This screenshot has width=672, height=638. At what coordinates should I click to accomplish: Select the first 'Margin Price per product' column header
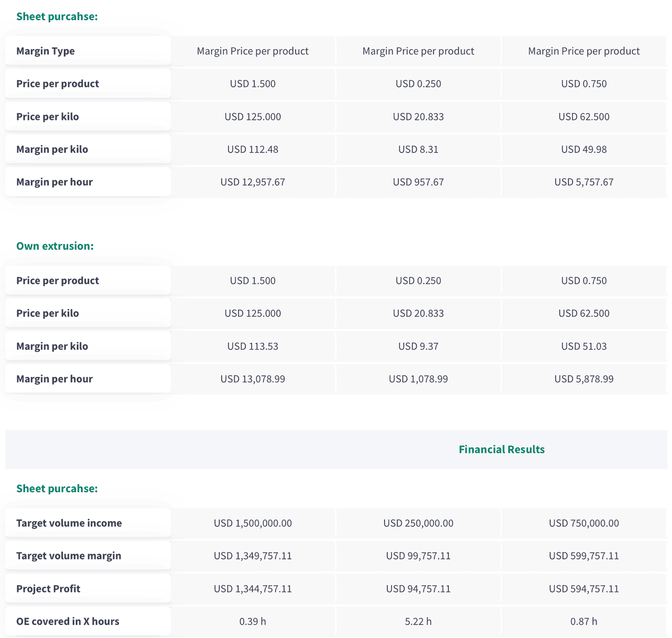coord(252,51)
